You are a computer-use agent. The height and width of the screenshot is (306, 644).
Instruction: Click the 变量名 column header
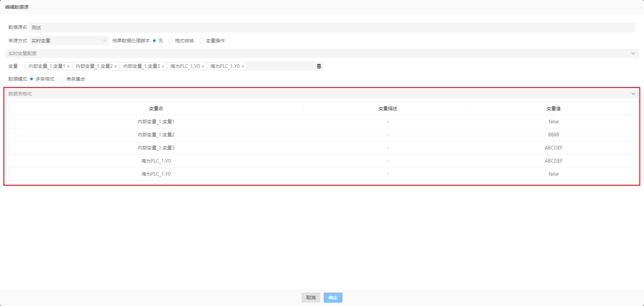coord(156,108)
